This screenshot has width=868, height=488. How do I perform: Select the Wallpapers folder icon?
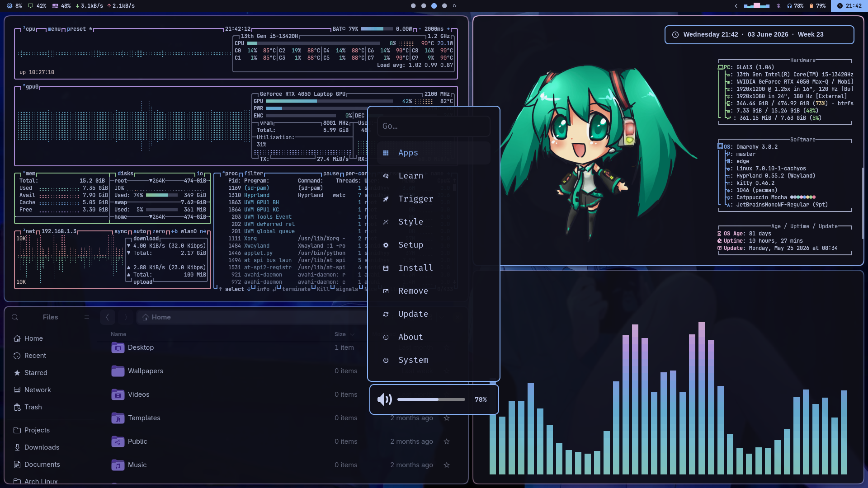[118, 371]
